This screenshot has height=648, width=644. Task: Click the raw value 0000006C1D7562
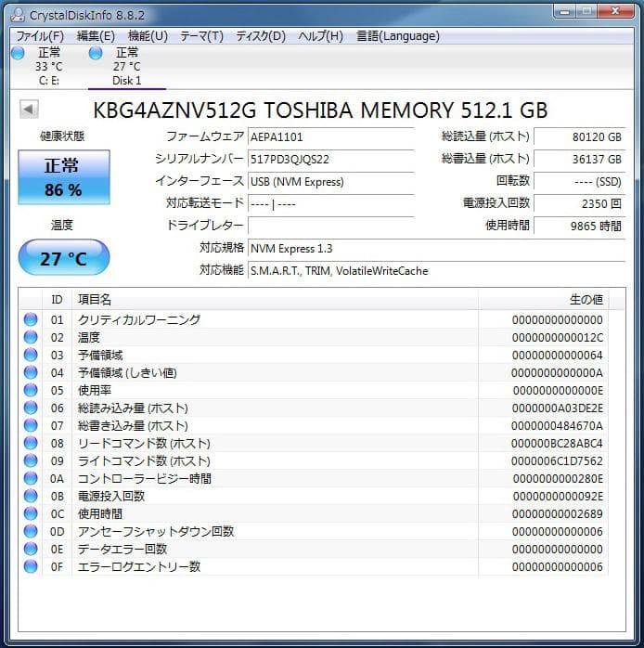[557, 461]
